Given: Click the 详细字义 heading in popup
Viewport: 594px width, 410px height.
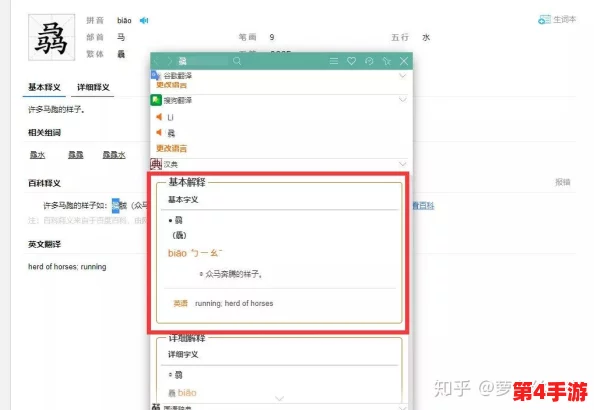Looking at the screenshot, I should point(183,354).
